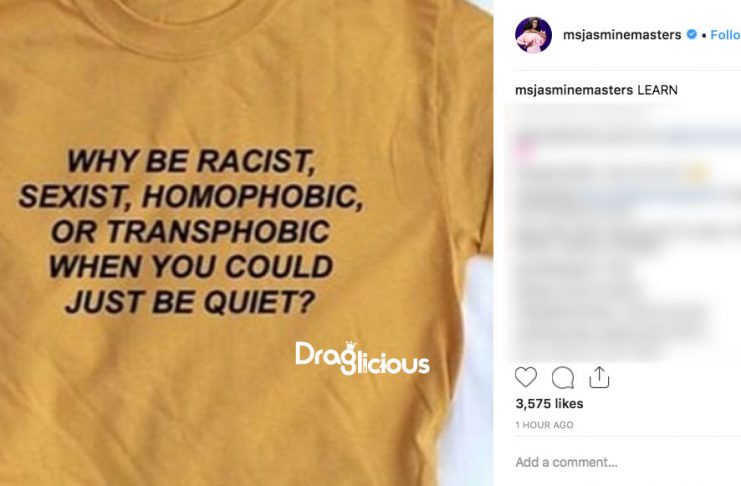Like the post with the heart icon
Image resolution: width=741 pixels, height=486 pixels.
[526, 377]
